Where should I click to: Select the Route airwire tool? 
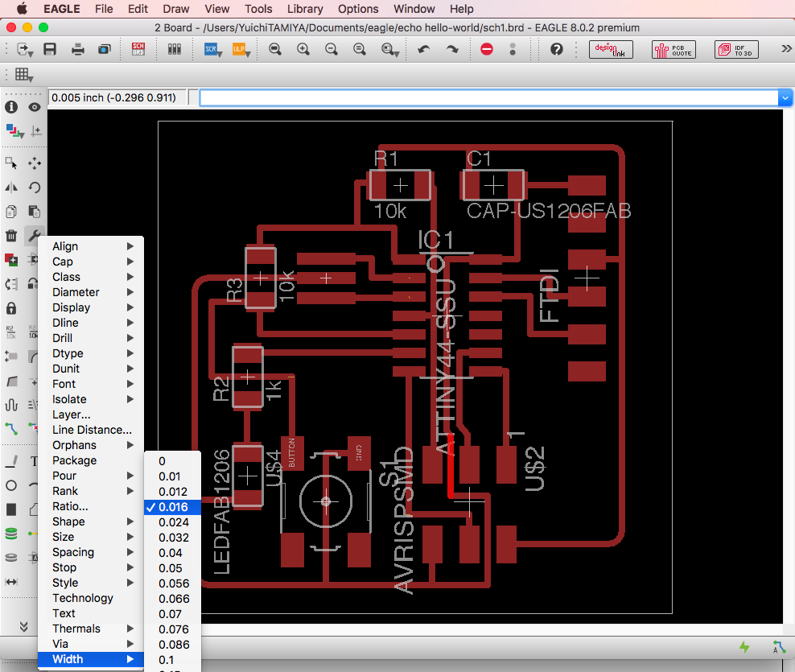pos(11,429)
